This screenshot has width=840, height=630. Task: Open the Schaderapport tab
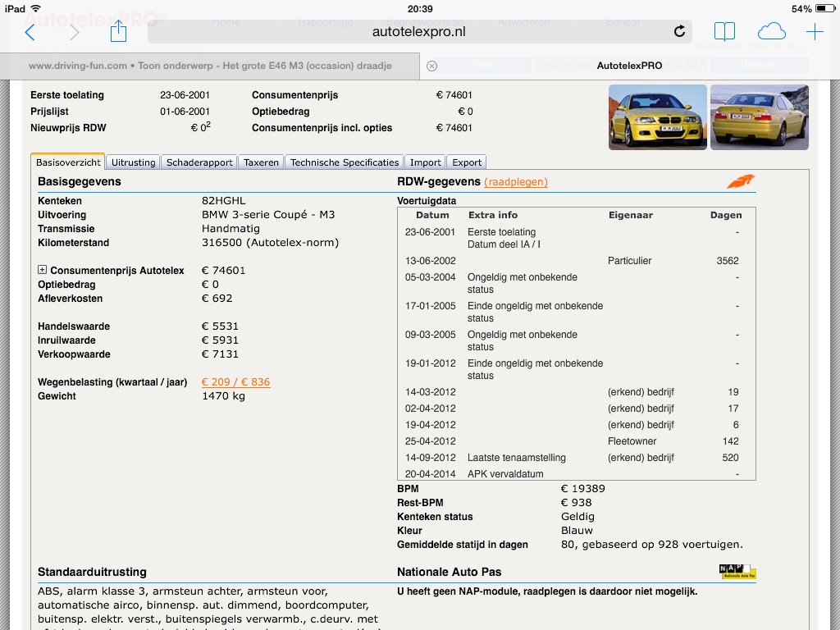click(x=199, y=162)
